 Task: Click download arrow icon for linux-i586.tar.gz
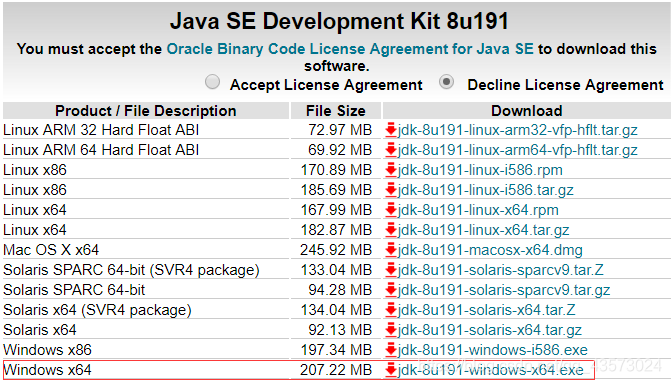coord(391,190)
